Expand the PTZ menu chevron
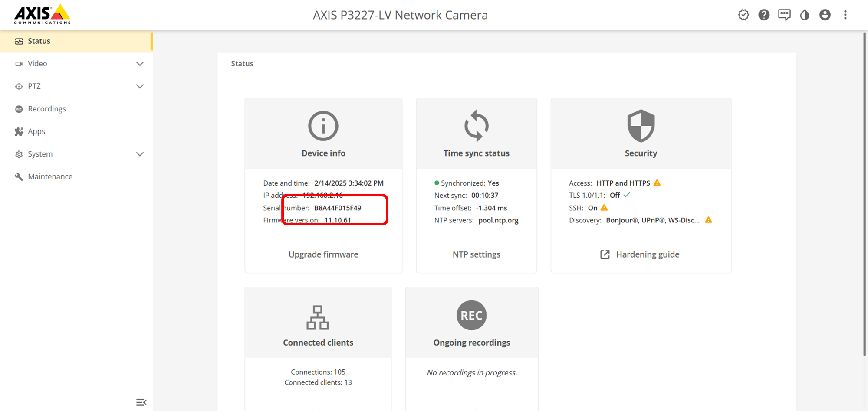This screenshot has width=868, height=411. (140, 86)
